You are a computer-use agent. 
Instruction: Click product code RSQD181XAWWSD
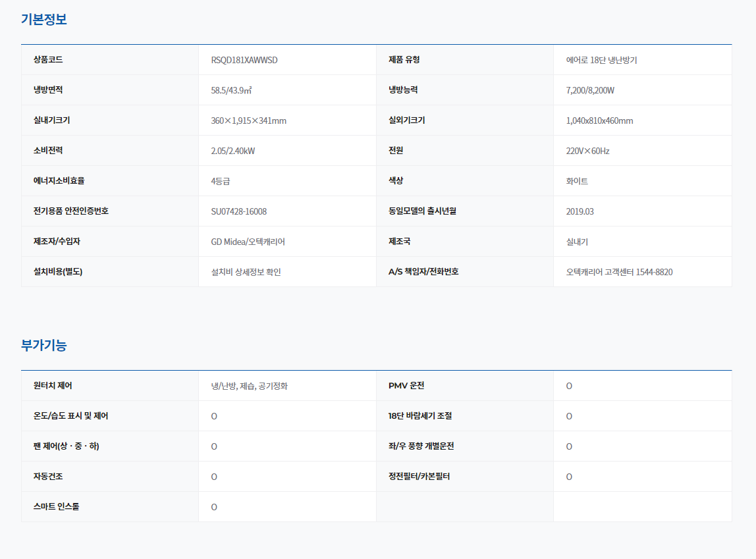pos(244,60)
